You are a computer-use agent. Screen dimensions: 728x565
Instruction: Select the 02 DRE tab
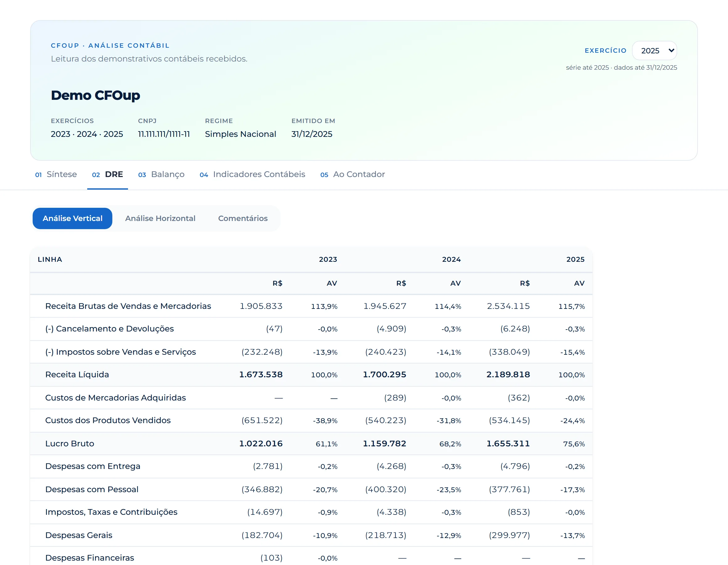click(107, 175)
